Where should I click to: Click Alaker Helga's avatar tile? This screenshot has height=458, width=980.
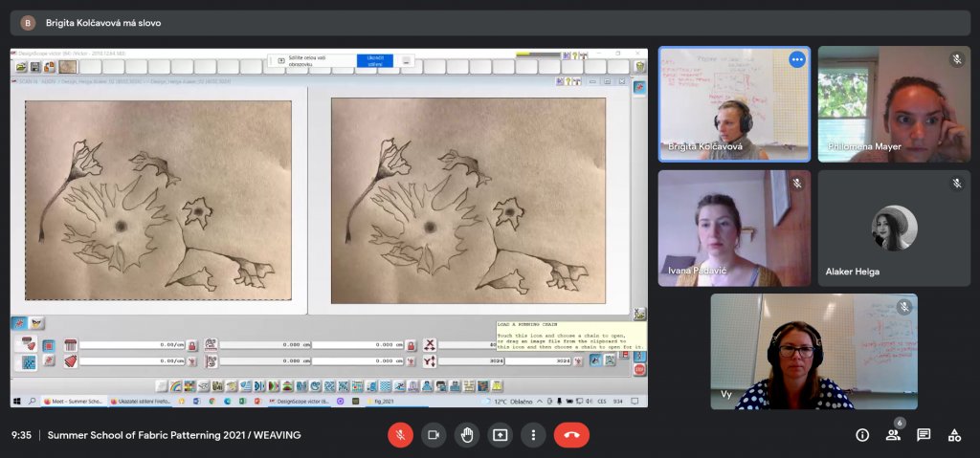(x=894, y=229)
